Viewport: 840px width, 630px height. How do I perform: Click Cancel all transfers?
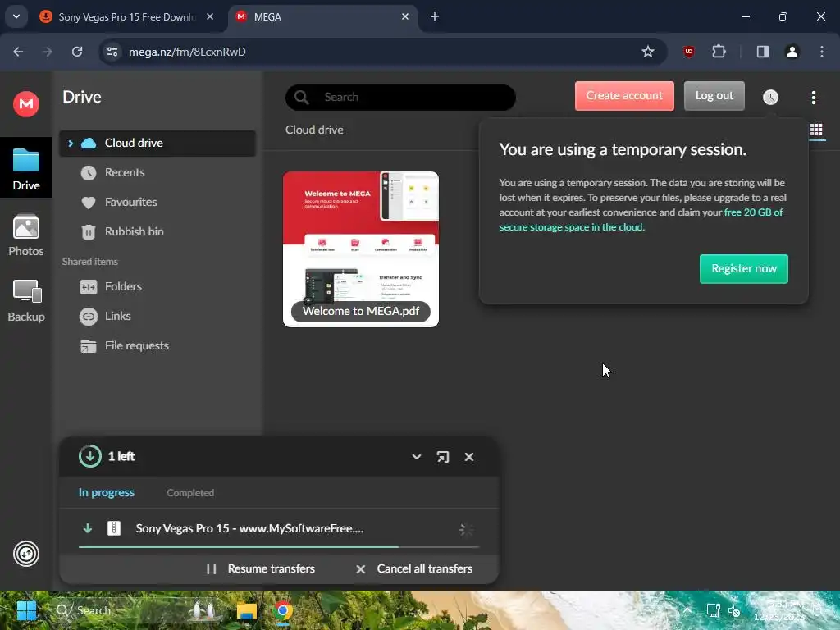tap(413, 569)
